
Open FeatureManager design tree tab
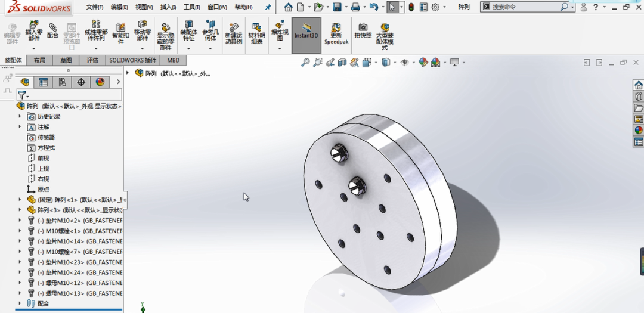pos(24,82)
